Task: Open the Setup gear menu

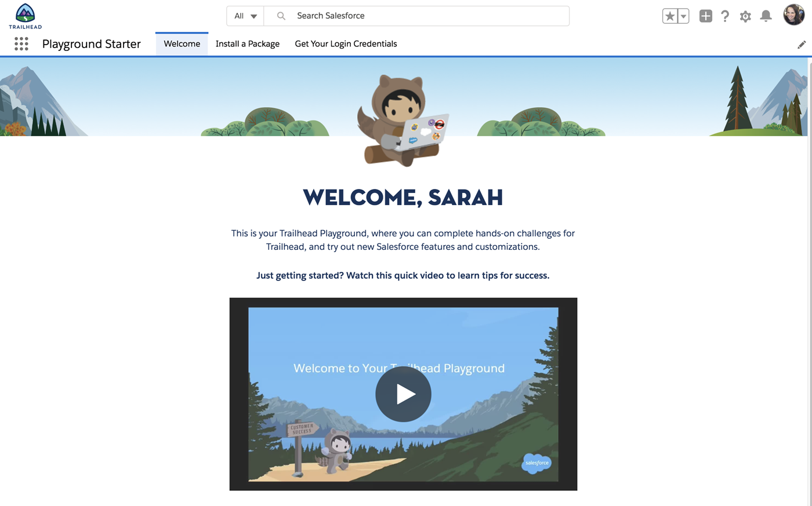Action: 745,16
